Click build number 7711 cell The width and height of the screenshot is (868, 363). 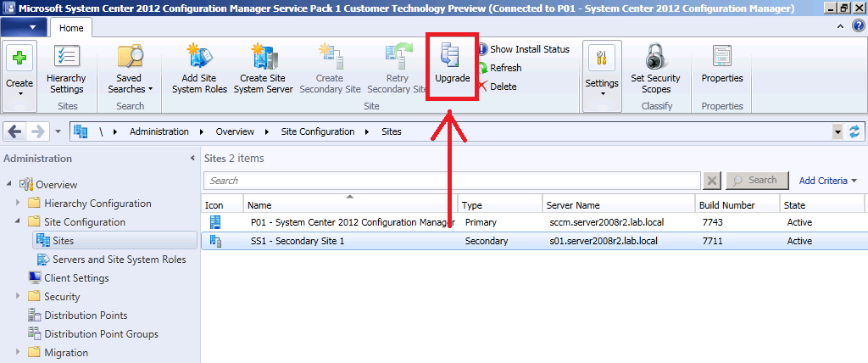point(711,242)
